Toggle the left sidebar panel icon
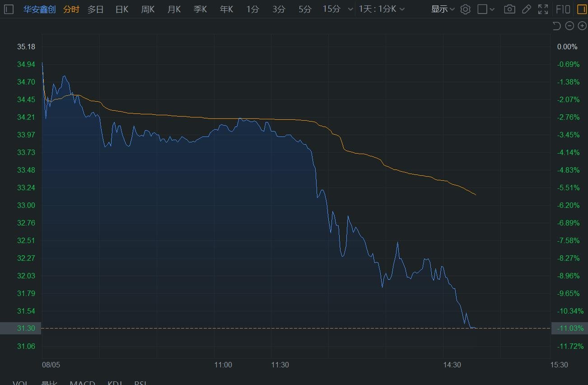Screen dimensions: 588x385 pos(9,9)
